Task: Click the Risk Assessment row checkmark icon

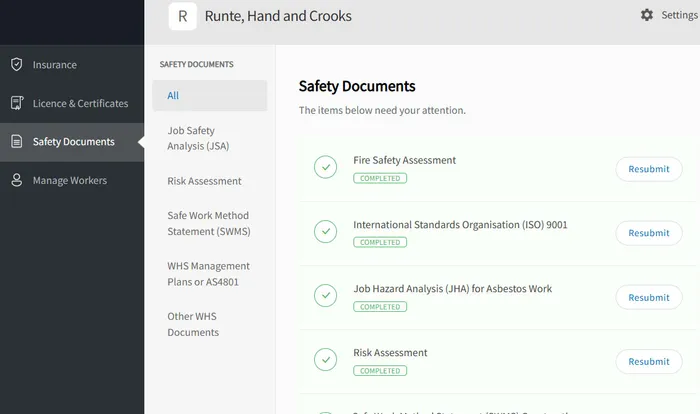Action: coord(325,360)
